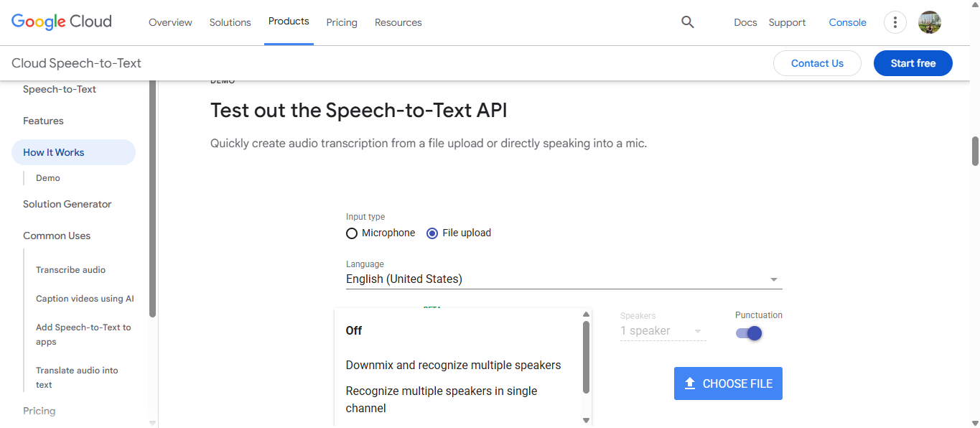Select Off in the speaker diarization list

[x=354, y=330]
